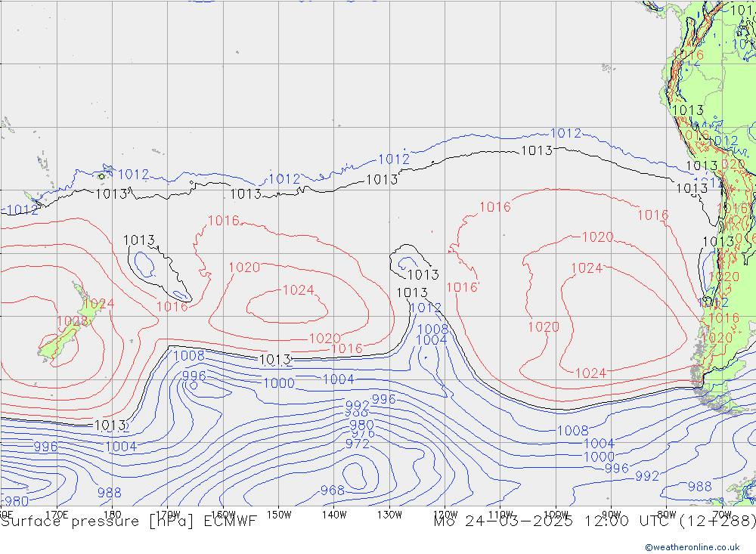Click the 'Surface pressure [hPa] ECMWF' title
The image size is (756, 554).
click(129, 522)
